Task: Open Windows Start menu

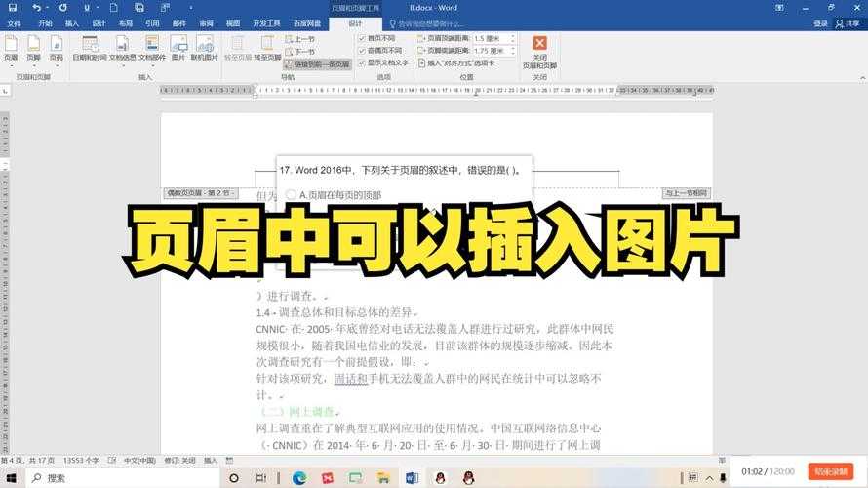Action: 11,478
